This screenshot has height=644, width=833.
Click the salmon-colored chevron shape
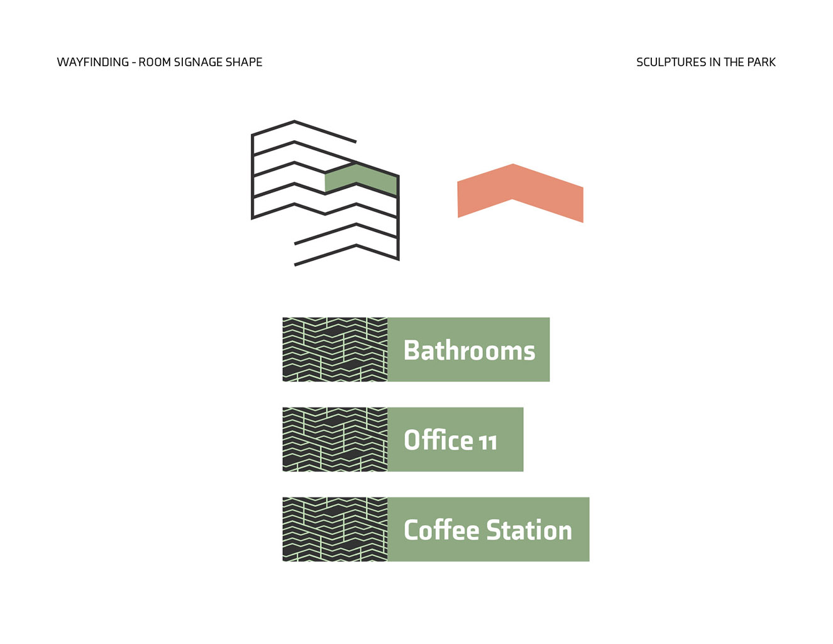[520, 192]
